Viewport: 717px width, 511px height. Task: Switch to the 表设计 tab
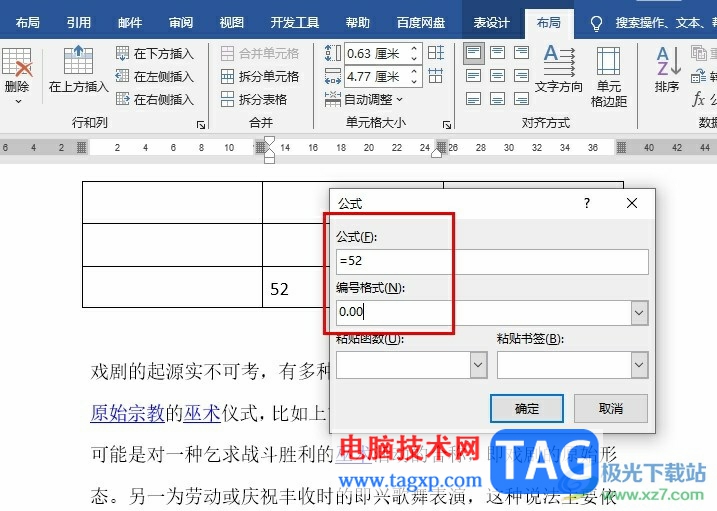point(492,22)
